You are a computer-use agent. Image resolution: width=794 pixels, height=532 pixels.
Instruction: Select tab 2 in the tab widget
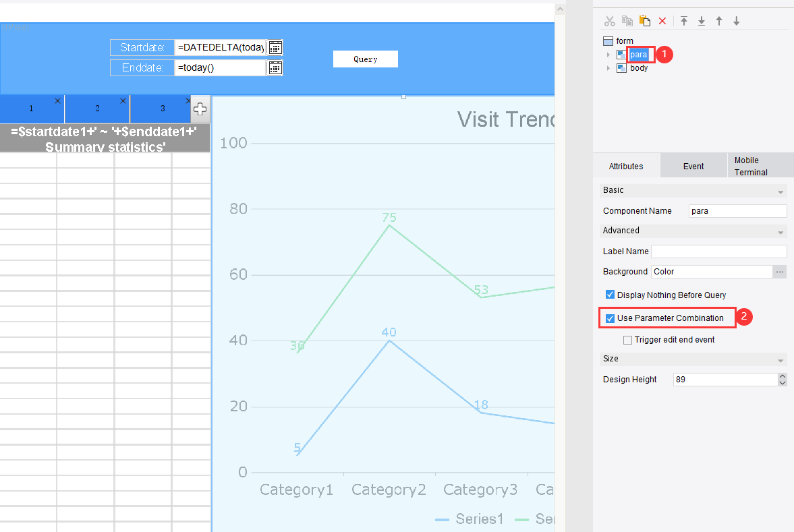click(97, 109)
